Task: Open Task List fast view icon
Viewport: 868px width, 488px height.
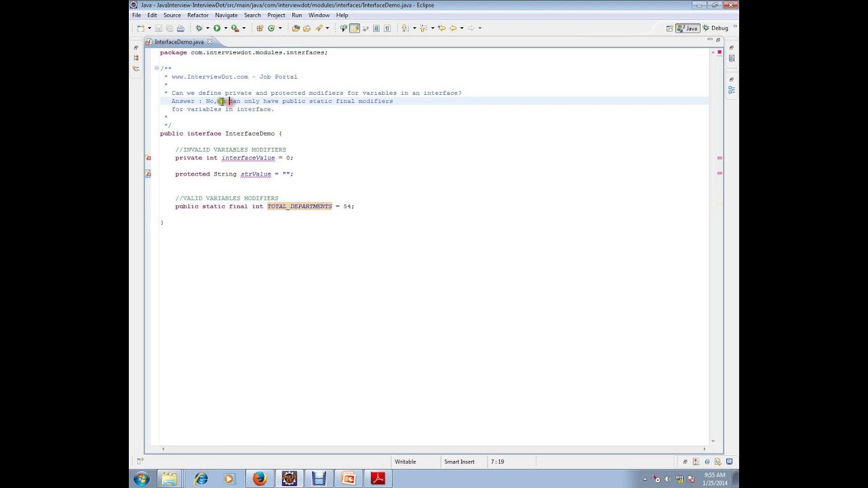Action: click(732, 59)
